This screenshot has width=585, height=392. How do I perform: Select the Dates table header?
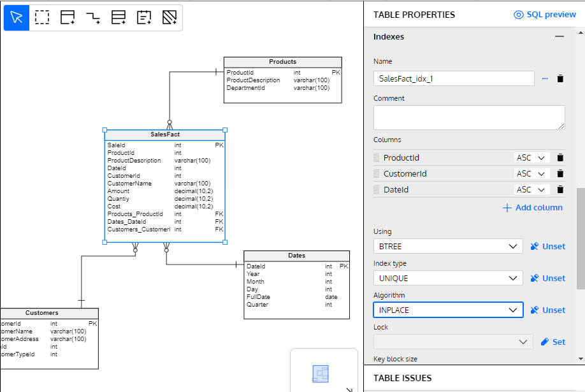pyautogui.click(x=296, y=256)
